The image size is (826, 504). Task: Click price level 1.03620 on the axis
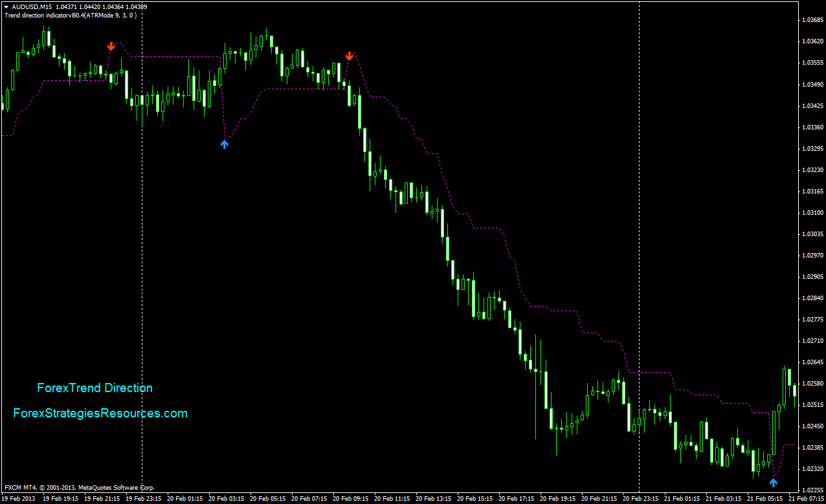(812, 41)
